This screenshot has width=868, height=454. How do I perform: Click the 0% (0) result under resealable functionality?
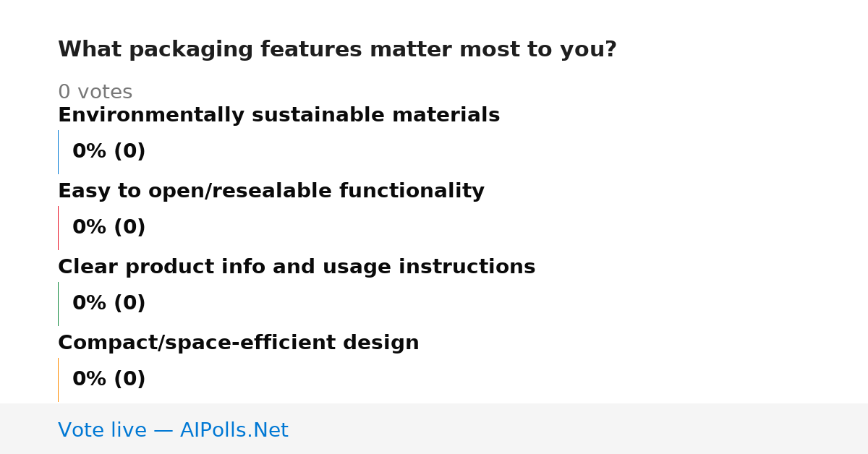tap(109, 228)
